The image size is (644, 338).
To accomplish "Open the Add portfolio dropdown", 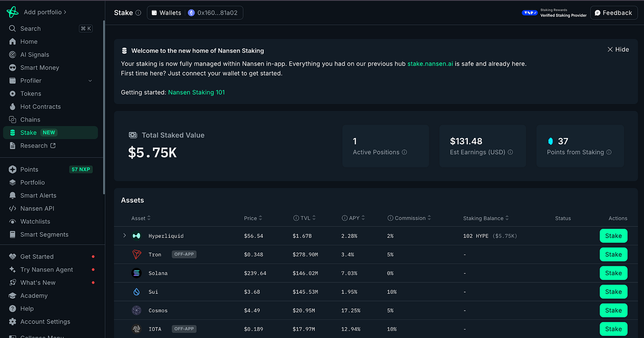I will pos(45,12).
